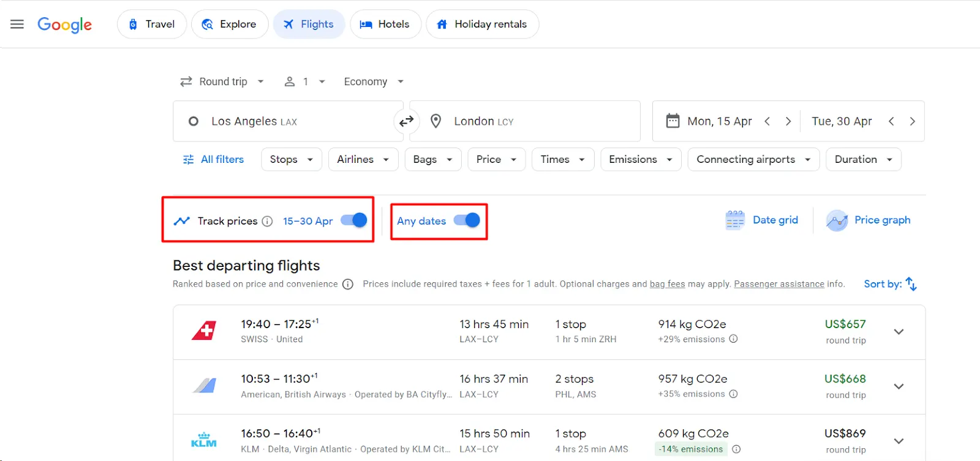Go to next return date
The height and width of the screenshot is (461, 980).
(x=913, y=121)
